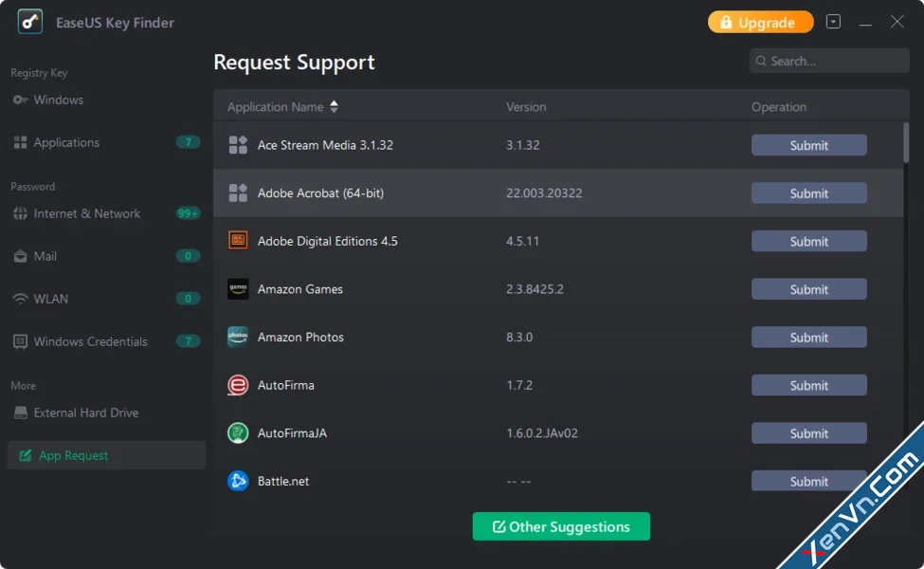Click the Internet & Network globe icon
Viewport: 924px width, 569px height.
21,213
